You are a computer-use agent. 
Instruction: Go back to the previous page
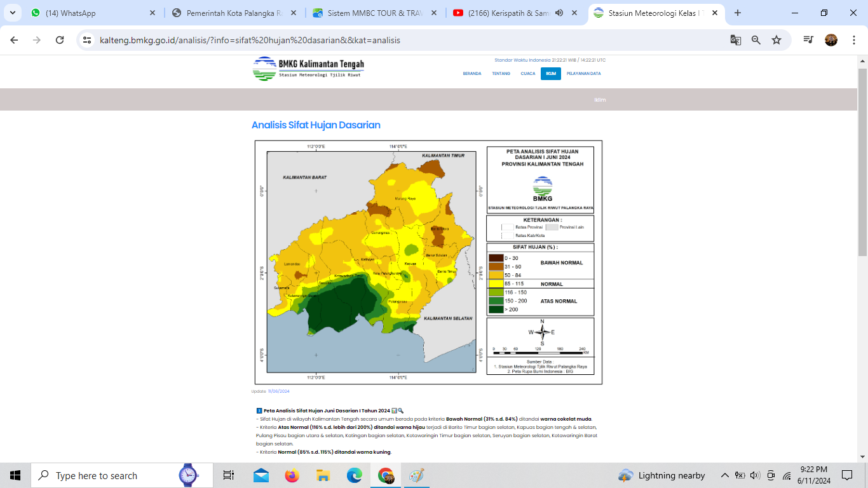point(14,40)
